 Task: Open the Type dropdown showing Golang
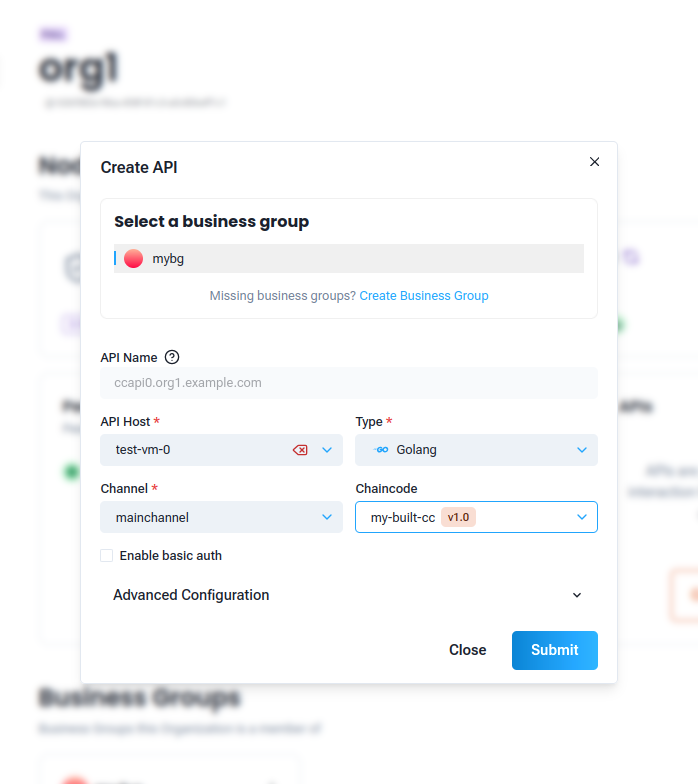(x=476, y=450)
